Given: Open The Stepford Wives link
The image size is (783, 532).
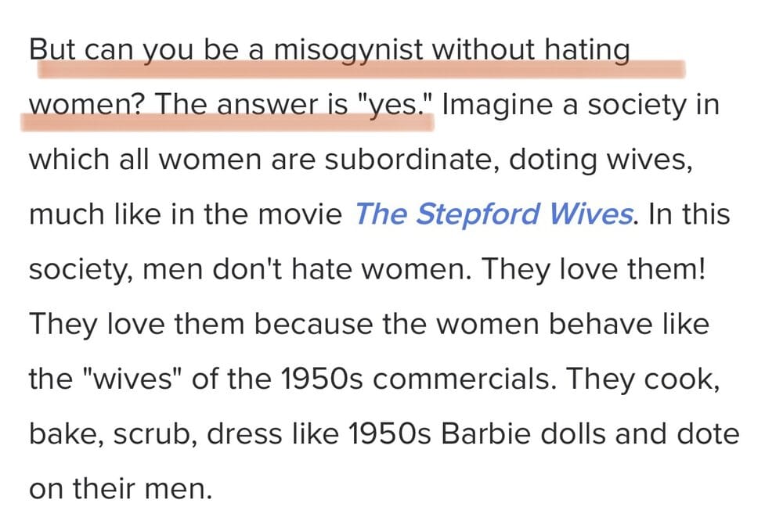Looking at the screenshot, I should tap(494, 214).
